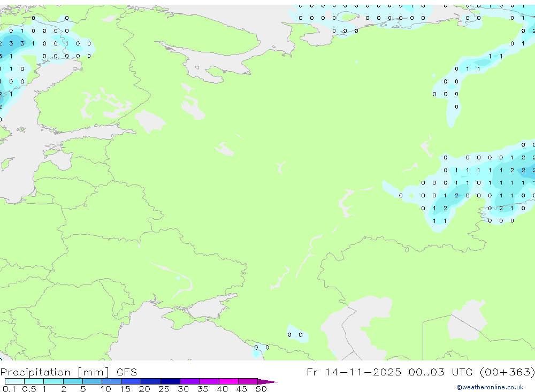Click the 0.1–0.5 mm palest legend swatch
The image size is (535, 392).
point(14,381)
